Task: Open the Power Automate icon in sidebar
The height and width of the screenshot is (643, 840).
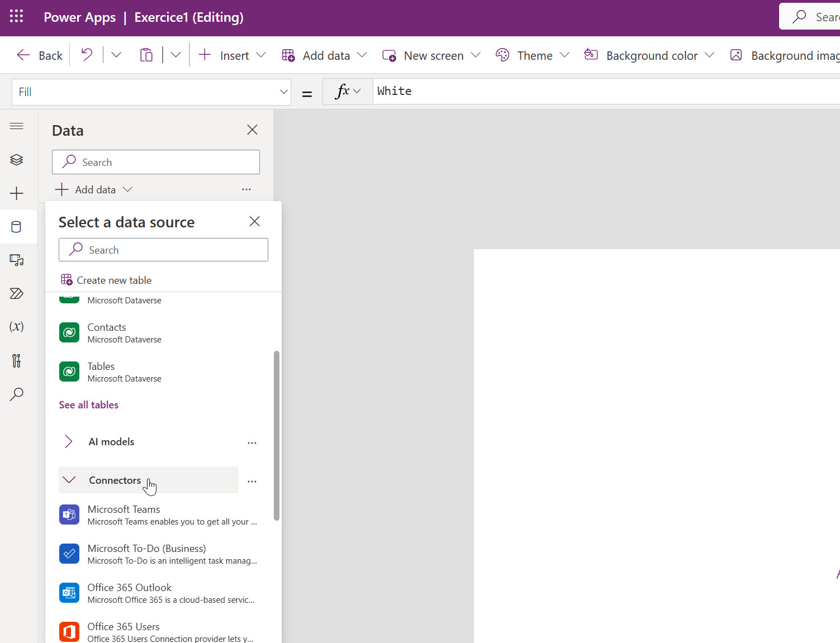Action: (17, 293)
